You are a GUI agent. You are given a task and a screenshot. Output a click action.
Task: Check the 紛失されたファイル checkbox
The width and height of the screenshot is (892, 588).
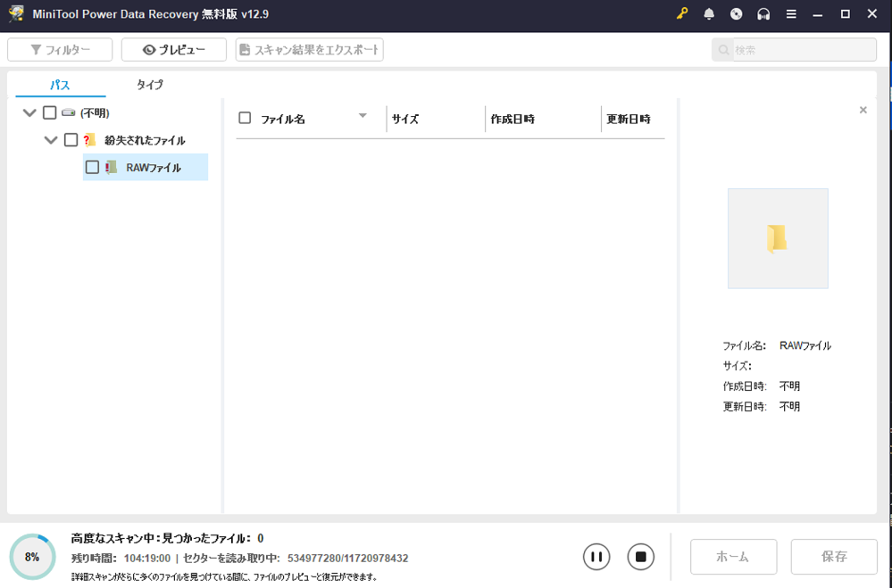[x=71, y=140]
